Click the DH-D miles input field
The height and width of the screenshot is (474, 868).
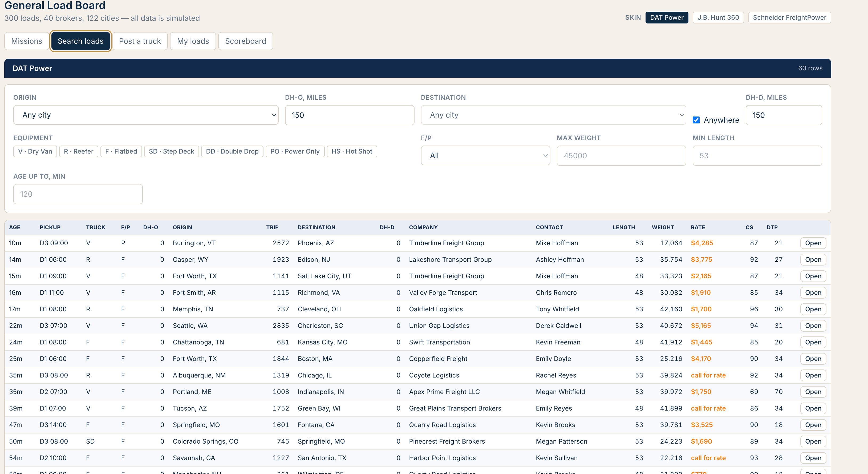point(784,115)
